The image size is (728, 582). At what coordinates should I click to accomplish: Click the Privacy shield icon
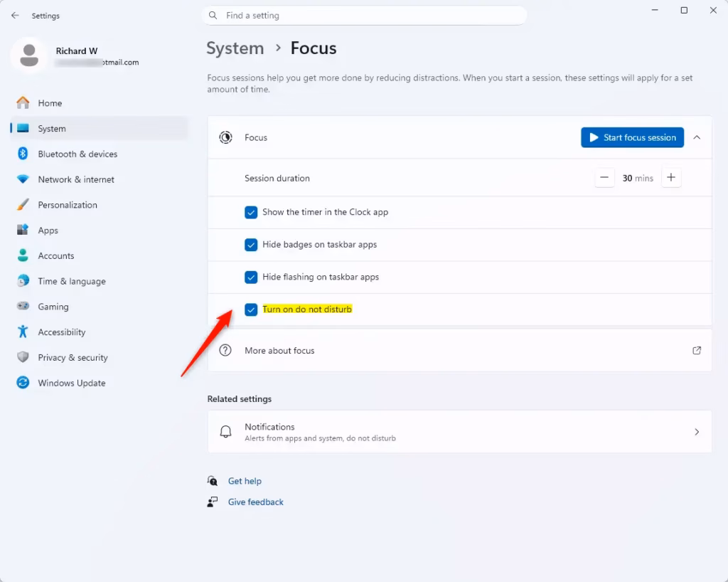23,356
